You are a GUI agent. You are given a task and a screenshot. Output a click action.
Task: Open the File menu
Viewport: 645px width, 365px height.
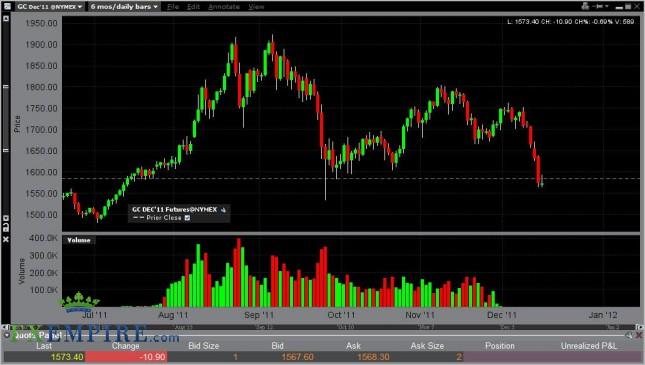173,7
